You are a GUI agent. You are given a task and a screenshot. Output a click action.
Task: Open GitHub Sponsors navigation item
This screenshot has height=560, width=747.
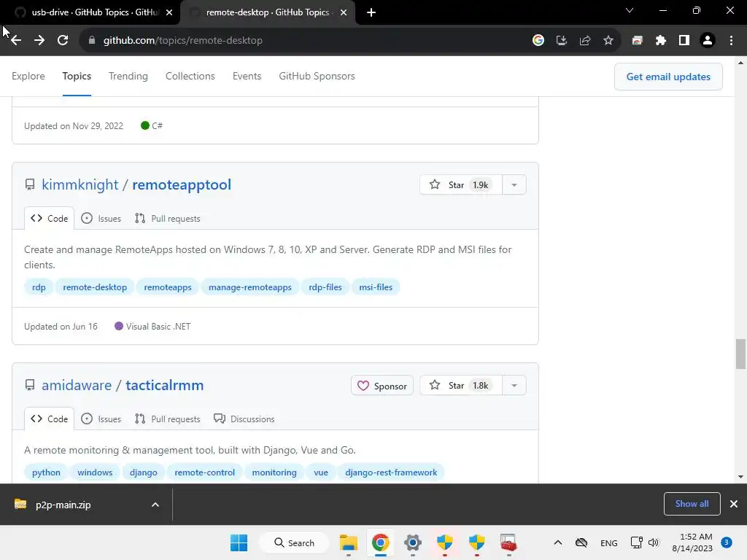pyautogui.click(x=317, y=76)
